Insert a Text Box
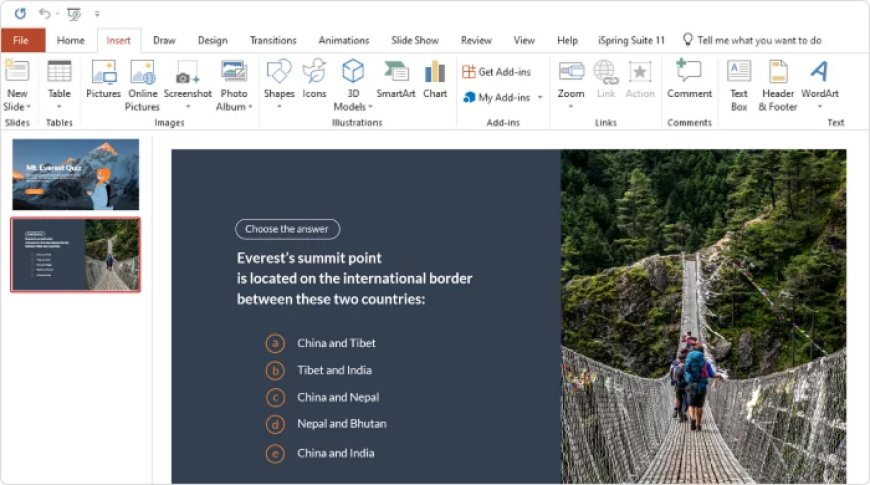Screen dimensions: 870x485 [739, 84]
